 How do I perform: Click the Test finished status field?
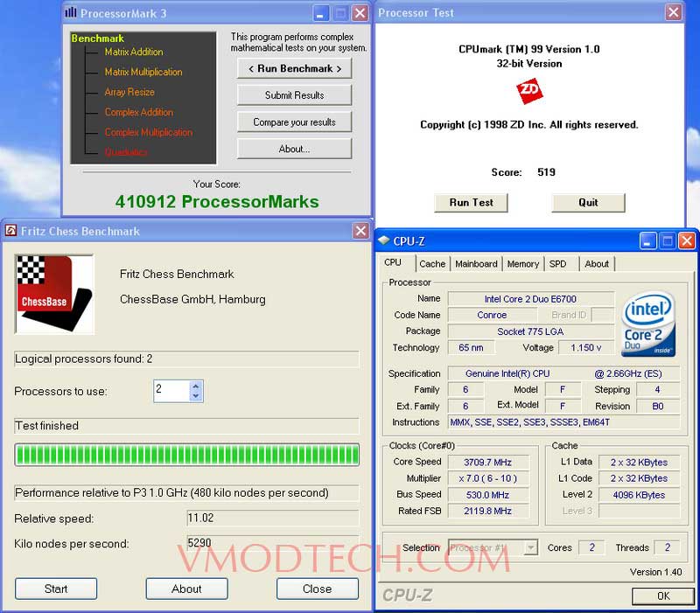coord(187,426)
